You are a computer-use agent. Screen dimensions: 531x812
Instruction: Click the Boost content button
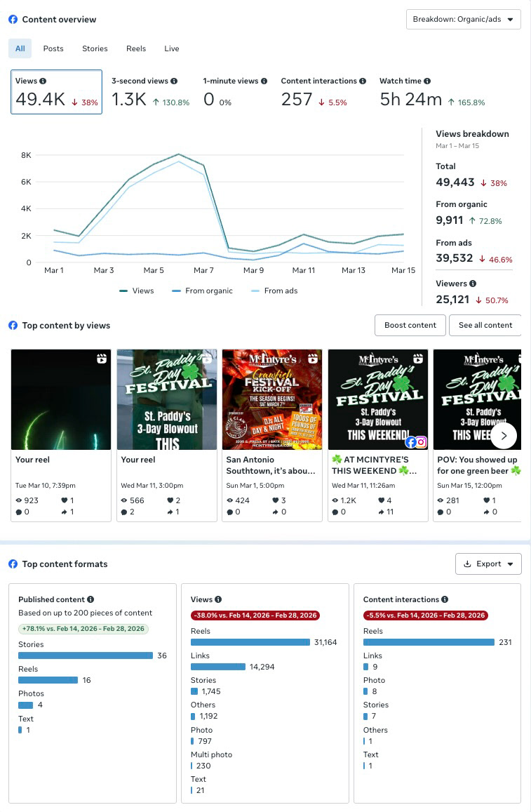[410, 325]
